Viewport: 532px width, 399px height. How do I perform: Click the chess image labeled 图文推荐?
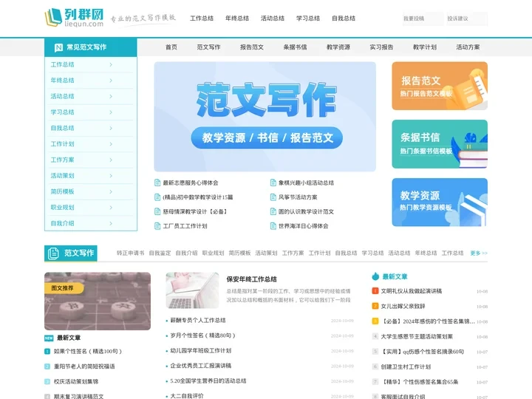point(98,301)
